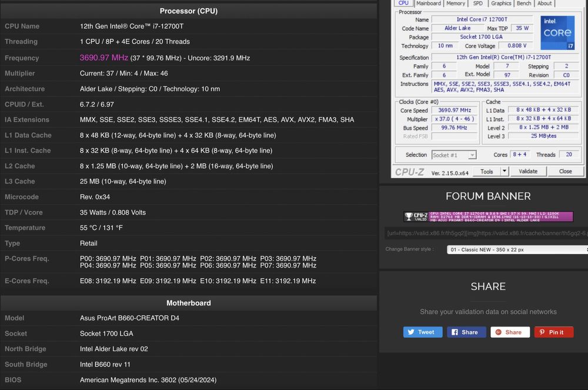Click the E08 core frequency entry

(x=108, y=281)
